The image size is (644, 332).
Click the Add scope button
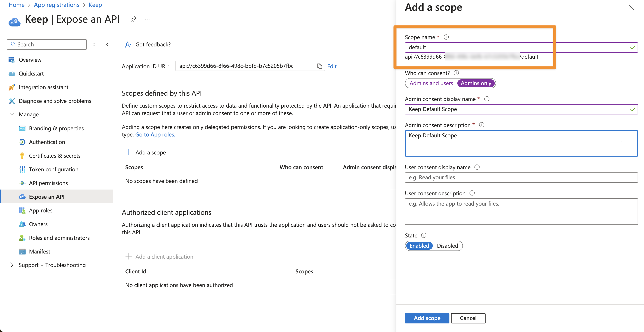pyautogui.click(x=427, y=318)
